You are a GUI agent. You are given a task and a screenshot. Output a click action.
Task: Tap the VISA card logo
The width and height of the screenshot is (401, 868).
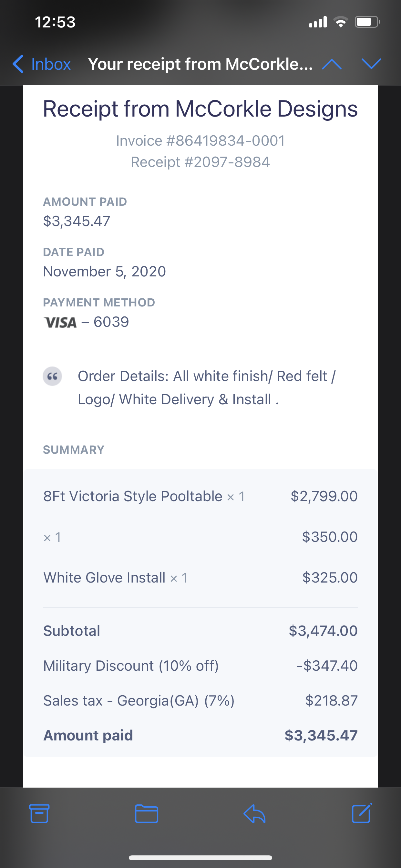point(60,323)
